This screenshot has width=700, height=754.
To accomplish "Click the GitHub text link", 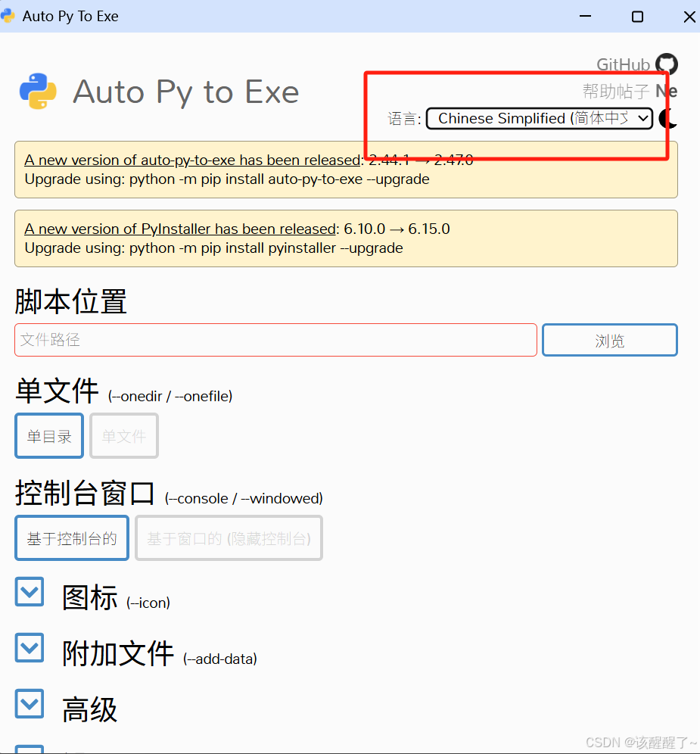I will [623, 64].
